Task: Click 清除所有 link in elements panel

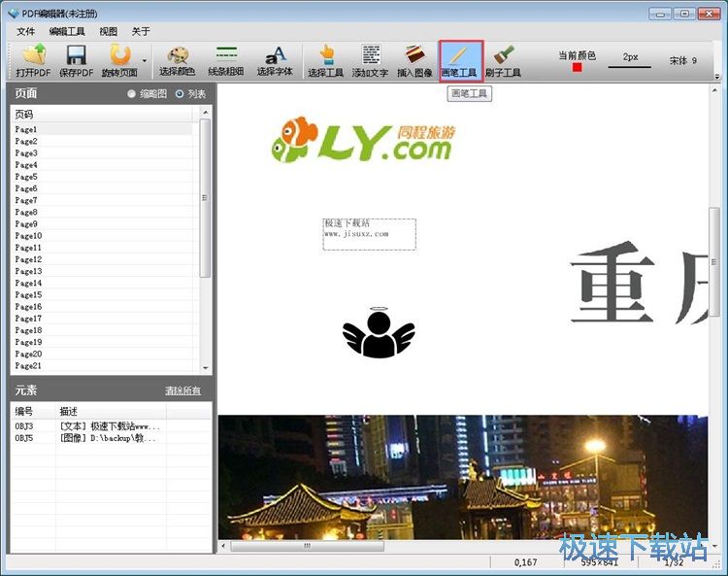Action: point(182,390)
